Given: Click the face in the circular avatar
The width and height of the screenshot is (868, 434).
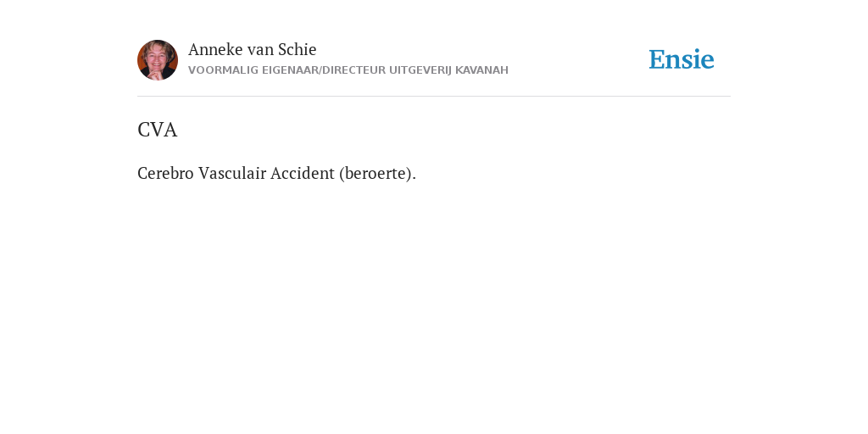Looking at the screenshot, I should (157, 57).
